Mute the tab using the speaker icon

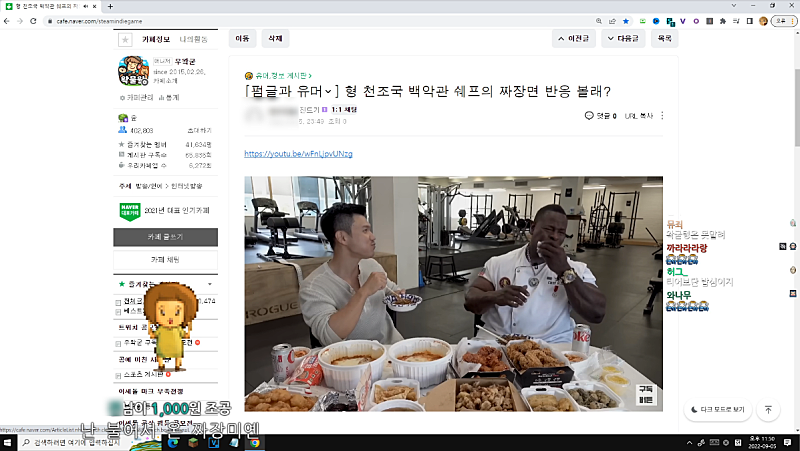pyautogui.click(x=85, y=6)
